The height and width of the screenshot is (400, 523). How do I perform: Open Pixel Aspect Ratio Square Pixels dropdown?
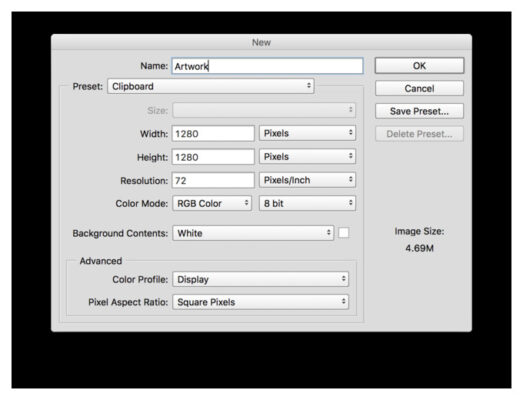260,302
